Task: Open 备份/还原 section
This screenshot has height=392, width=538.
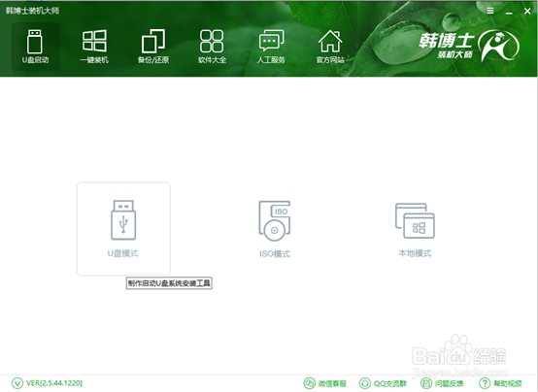Action: [x=153, y=47]
